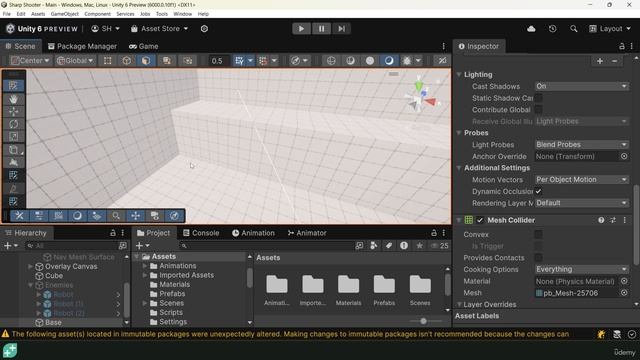Viewport: 640px width, 360px height.
Task: Open Global handle rotation dropdown
Action: pos(75,60)
